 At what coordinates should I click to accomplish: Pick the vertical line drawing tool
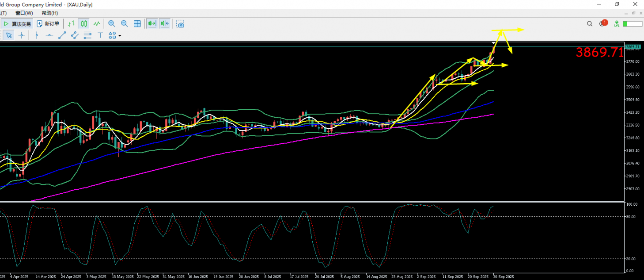coord(37,35)
